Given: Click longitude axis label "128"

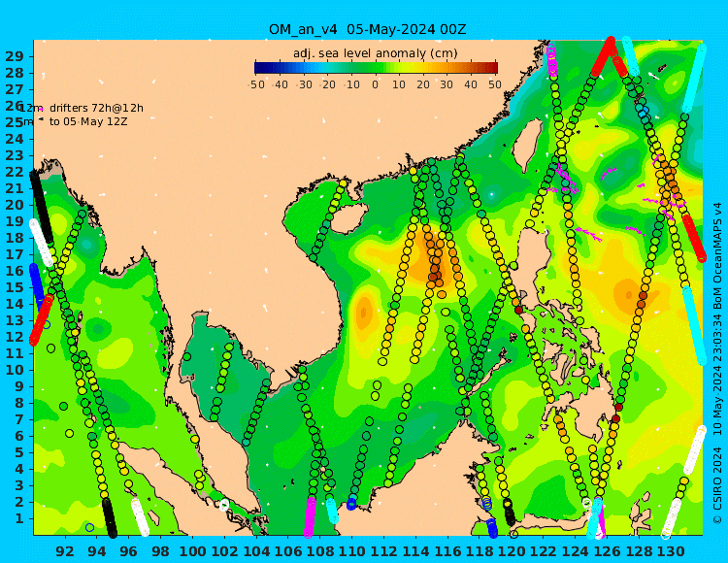Looking at the screenshot, I should click(x=639, y=551).
